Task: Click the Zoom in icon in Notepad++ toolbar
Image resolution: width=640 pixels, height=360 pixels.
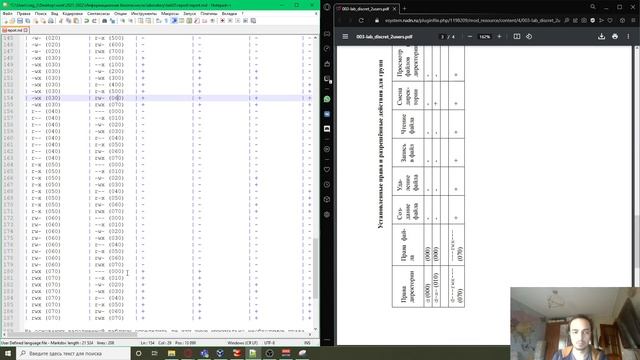Action: tap(123, 21)
